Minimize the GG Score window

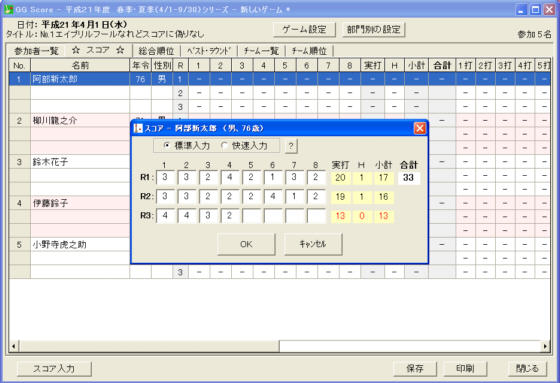tap(522, 10)
